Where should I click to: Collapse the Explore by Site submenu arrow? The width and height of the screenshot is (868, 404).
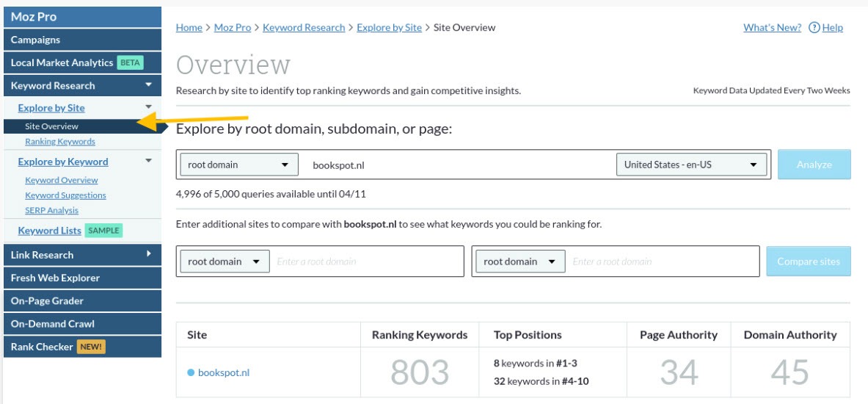click(x=149, y=108)
